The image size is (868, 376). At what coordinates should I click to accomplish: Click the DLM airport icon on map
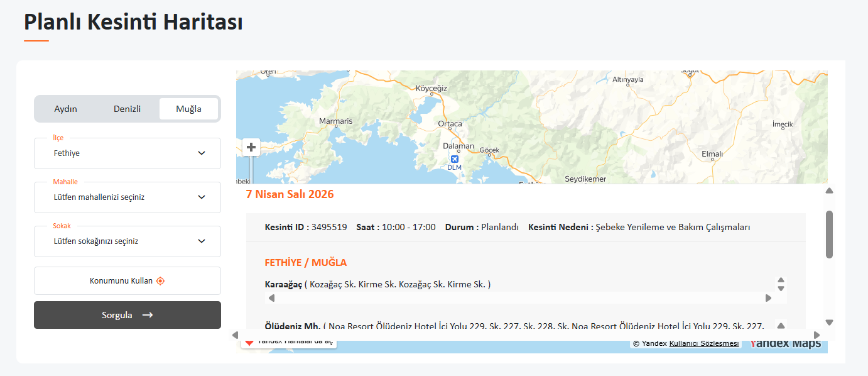[455, 159]
